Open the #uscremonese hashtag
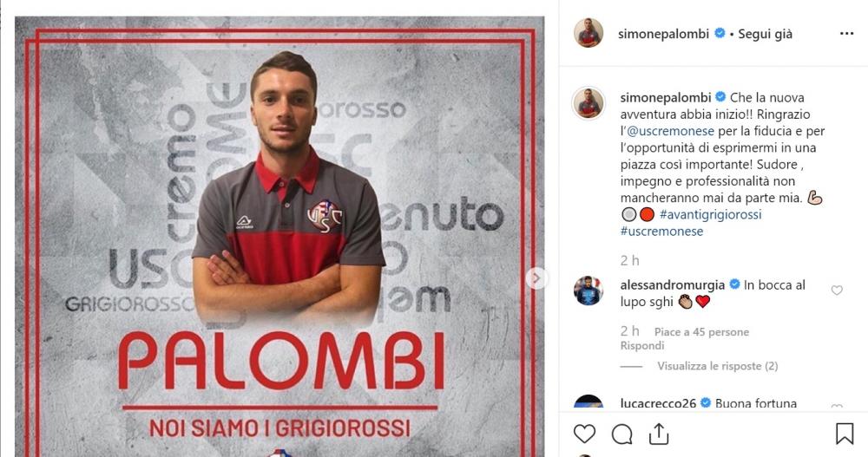 [x=661, y=232]
